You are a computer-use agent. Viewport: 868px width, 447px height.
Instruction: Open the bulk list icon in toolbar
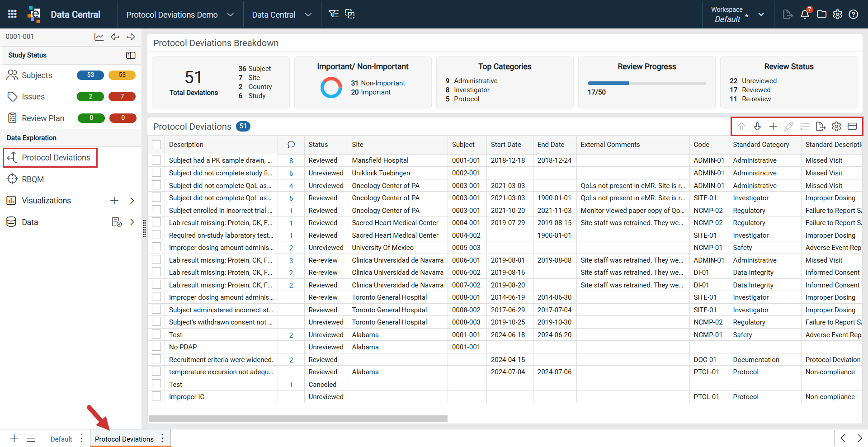tap(805, 127)
